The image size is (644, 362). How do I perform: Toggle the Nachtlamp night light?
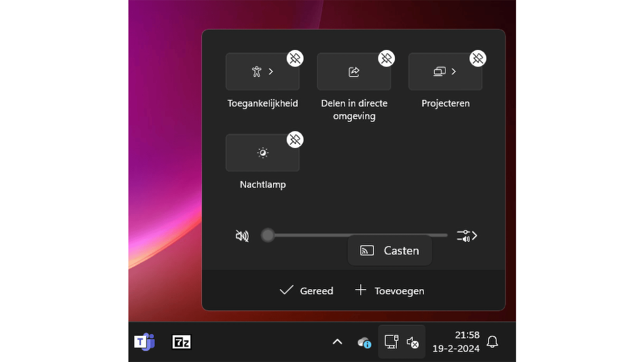click(262, 153)
